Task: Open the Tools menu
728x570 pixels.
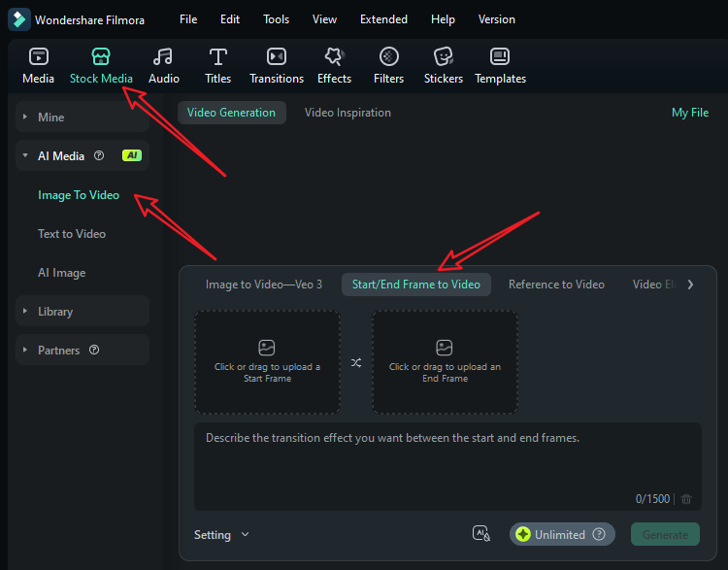Action: pyautogui.click(x=276, y=19)
